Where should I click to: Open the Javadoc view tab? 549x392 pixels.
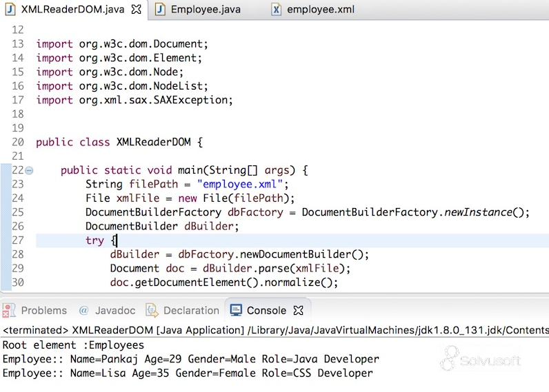[115, 311]
